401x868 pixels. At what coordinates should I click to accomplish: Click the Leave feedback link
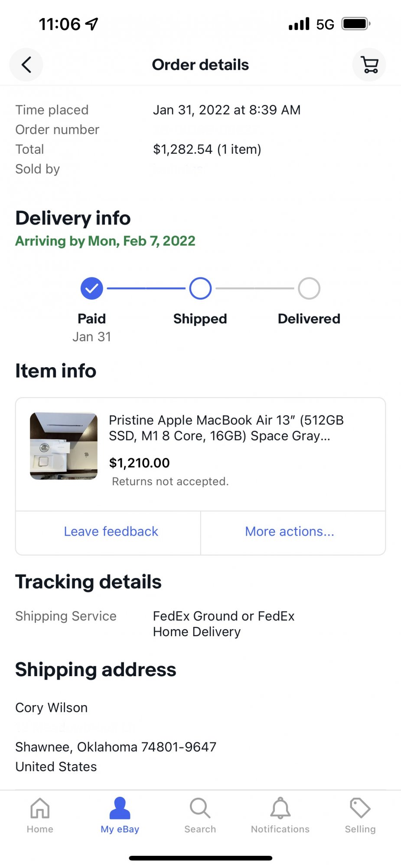pos(111,531)
